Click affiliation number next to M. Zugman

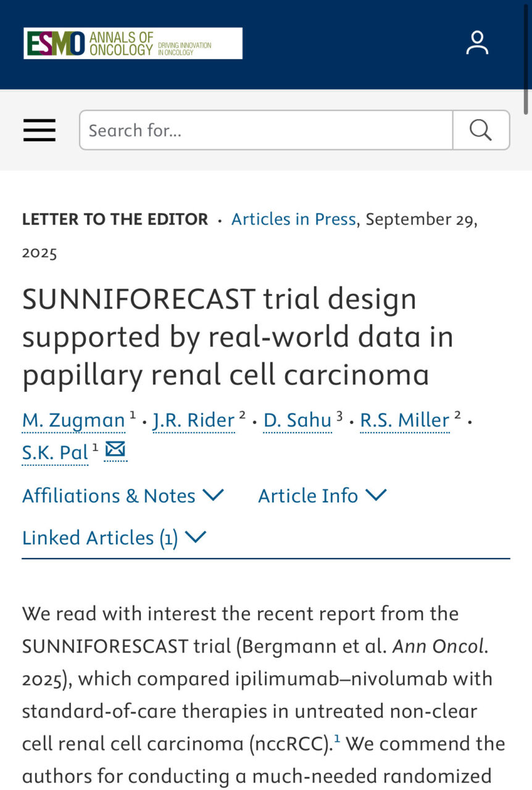pyautogui.click(x=131, y=415)
